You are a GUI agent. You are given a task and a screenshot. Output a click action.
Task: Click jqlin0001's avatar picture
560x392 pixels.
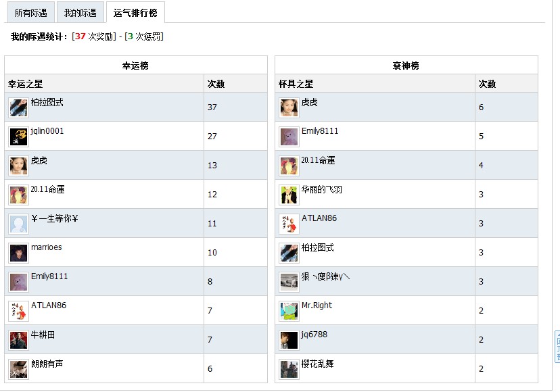point(18,137)
